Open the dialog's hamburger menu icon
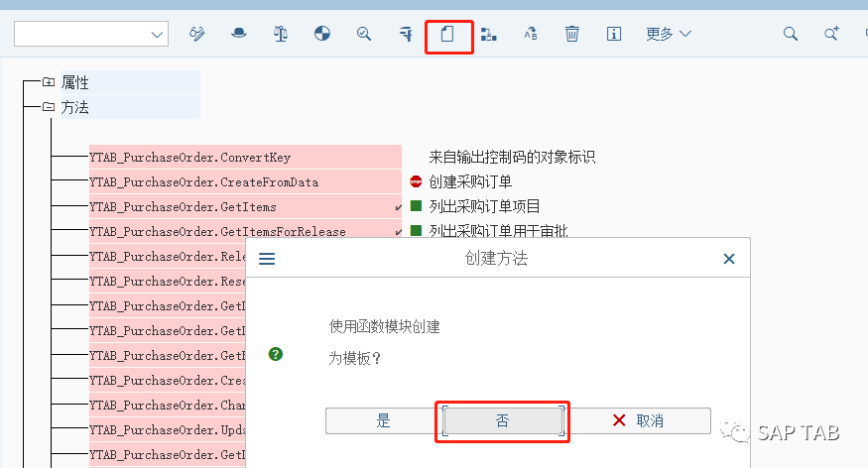 (x=267, y=259)
